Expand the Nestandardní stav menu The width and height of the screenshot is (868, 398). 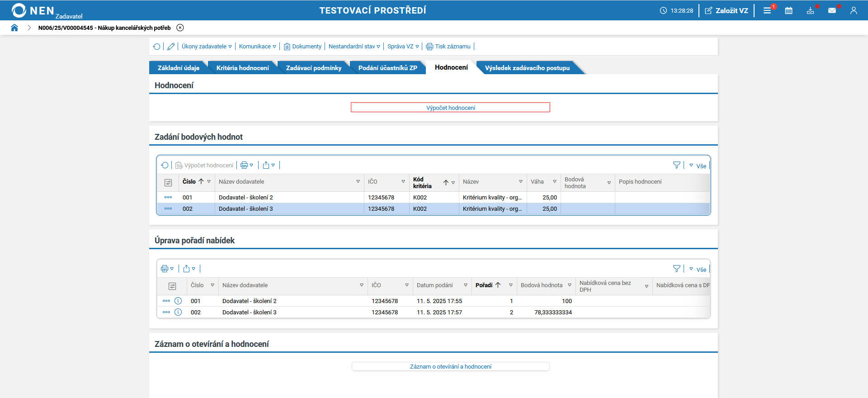point(354,47)
